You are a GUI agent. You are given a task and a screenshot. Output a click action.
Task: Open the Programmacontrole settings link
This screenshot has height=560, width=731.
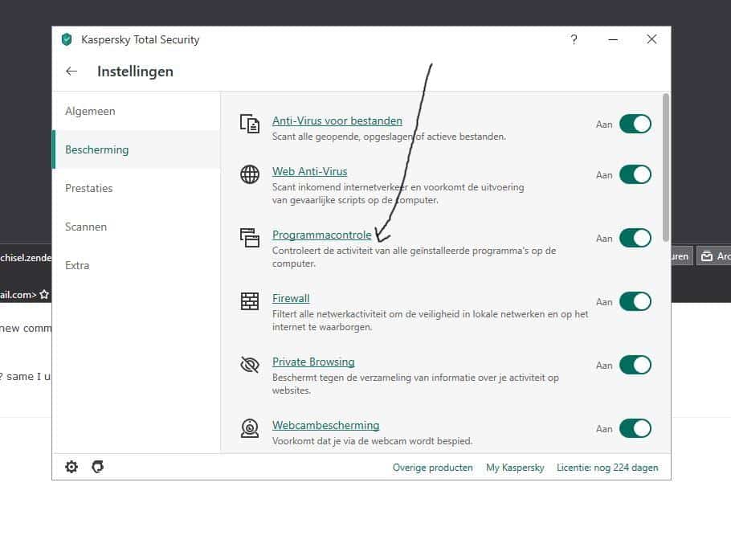pos(321,235)
